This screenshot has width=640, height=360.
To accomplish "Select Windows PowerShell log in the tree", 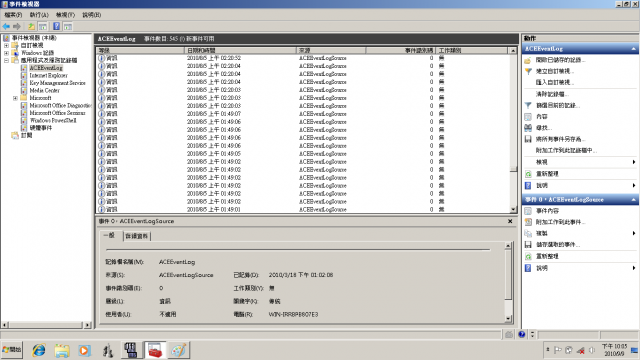I will coord(53,120).
